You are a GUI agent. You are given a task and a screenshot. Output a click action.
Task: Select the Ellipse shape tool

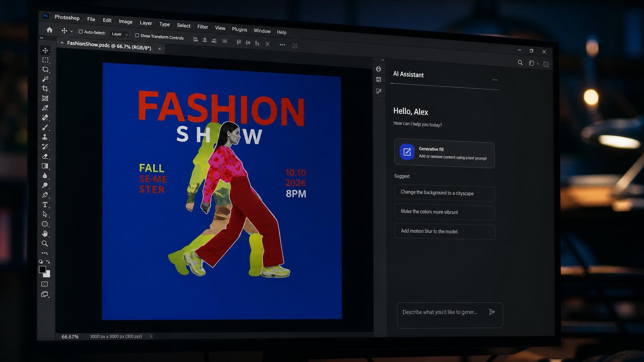pyautogui.click(x=45, y=224)
